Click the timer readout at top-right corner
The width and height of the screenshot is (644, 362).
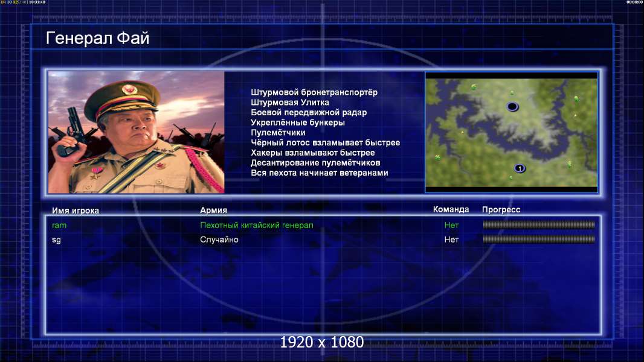tap(635, 2)
